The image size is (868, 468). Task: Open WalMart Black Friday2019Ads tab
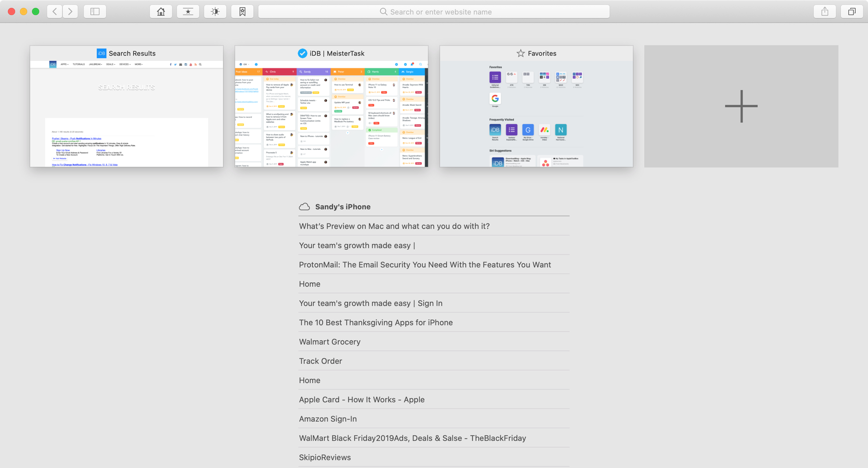click(x=434, y=438)
